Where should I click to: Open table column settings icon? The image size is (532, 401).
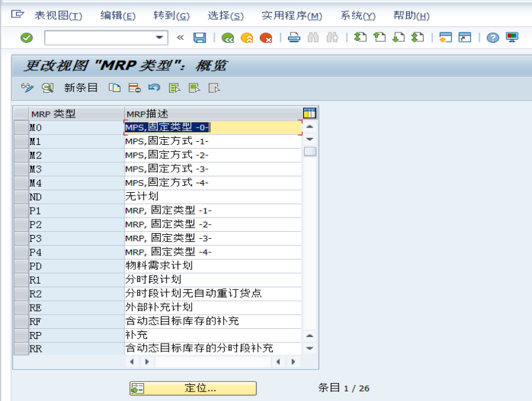[309, 113]
